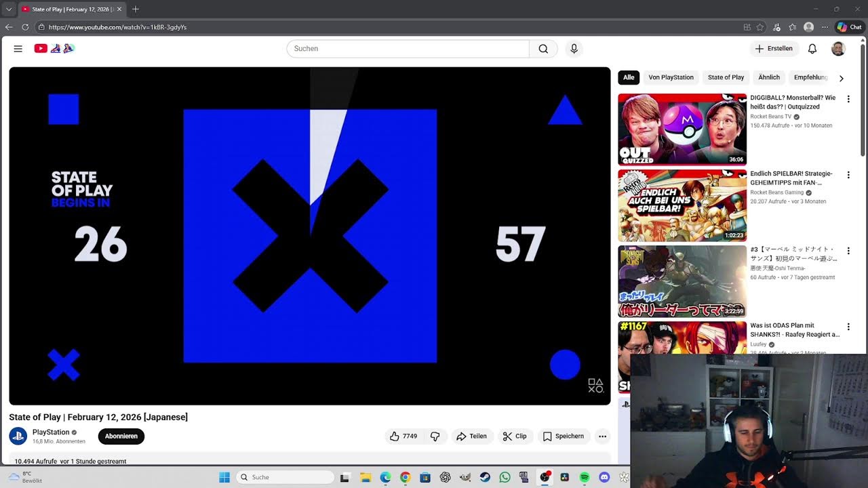The image size is (868, 488).
Task: Open Google Chrome from the taskbar
Action: [x=405, y=477]
